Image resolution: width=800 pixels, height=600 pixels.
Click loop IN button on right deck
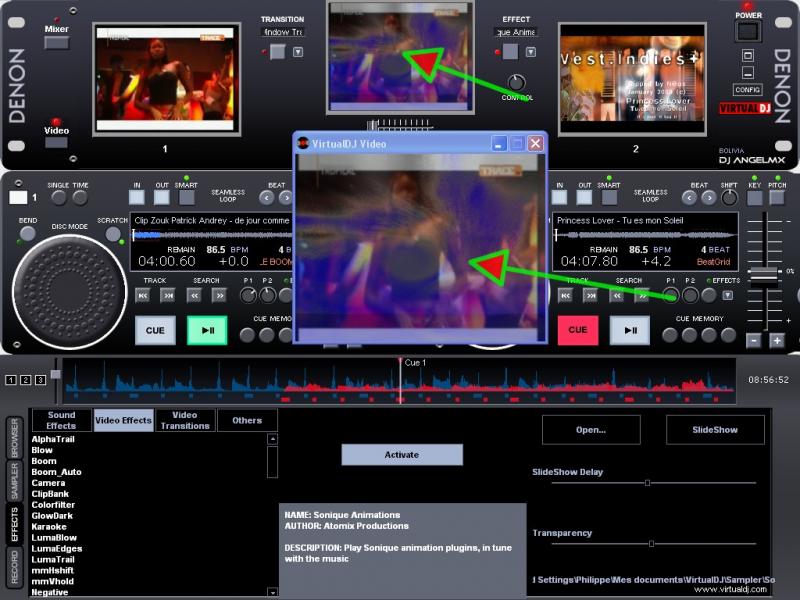point(559,197)
